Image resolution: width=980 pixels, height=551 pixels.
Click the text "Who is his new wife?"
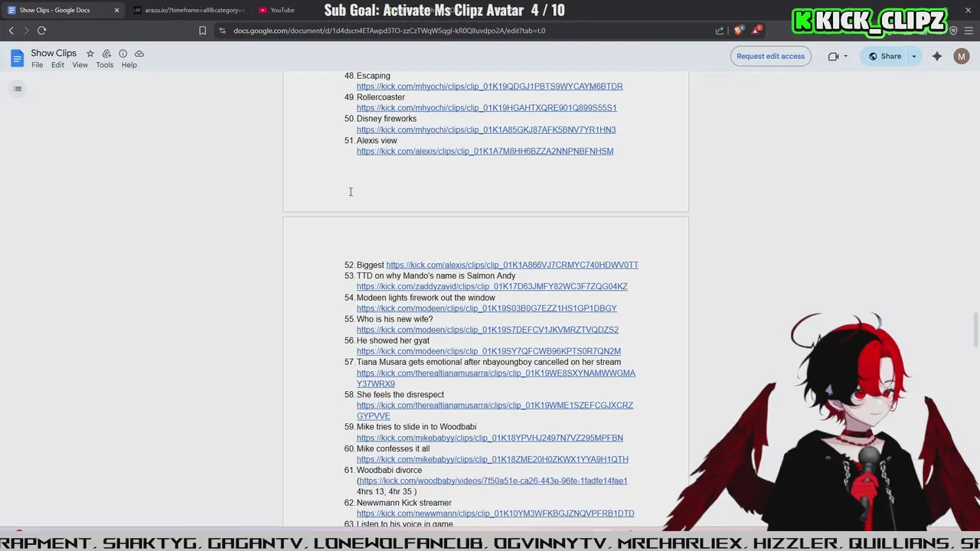tap(394, 319)
